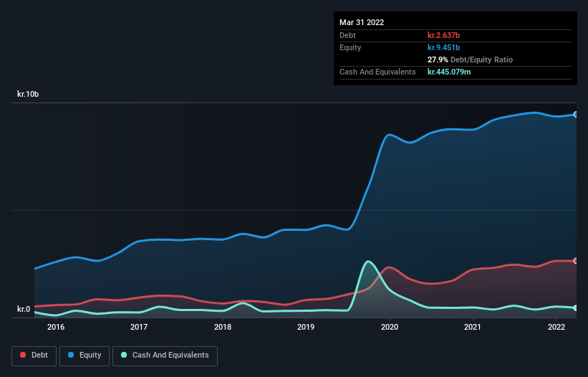This screenshot has height=377, width=588.
Task: Click the 27.9% Debt/Equity Ratio text
Action: tap(471, 59)
